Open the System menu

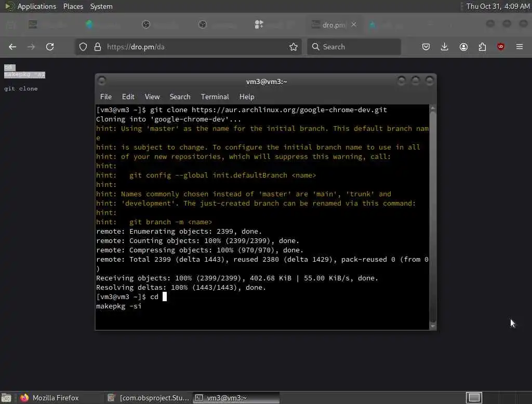pyautogui.click(x=101, y=6)
